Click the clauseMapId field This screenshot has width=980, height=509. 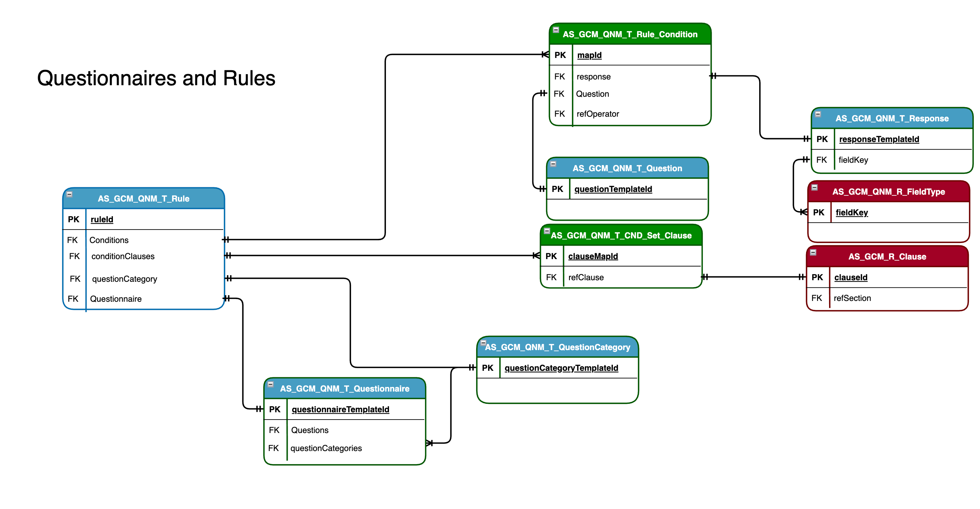coord(593,256)
